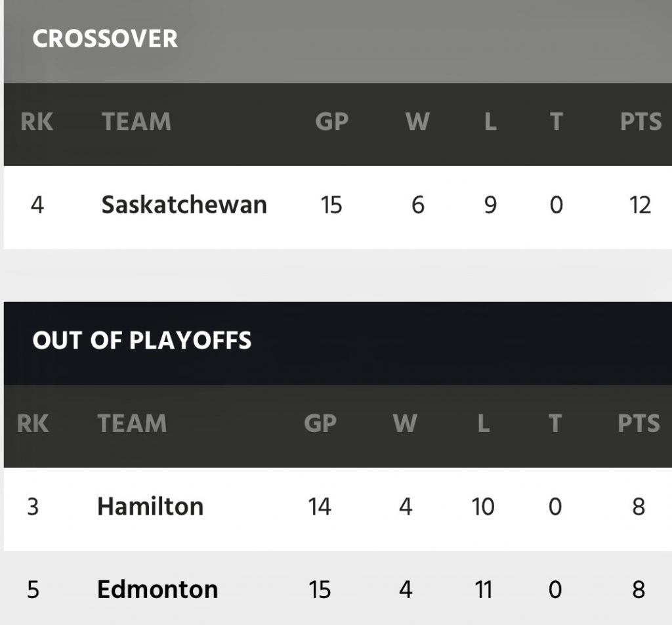Click the W header in Crossover table
Image resolution: width=672 pixels, height=625 pixels.
[x=417, y=122]
